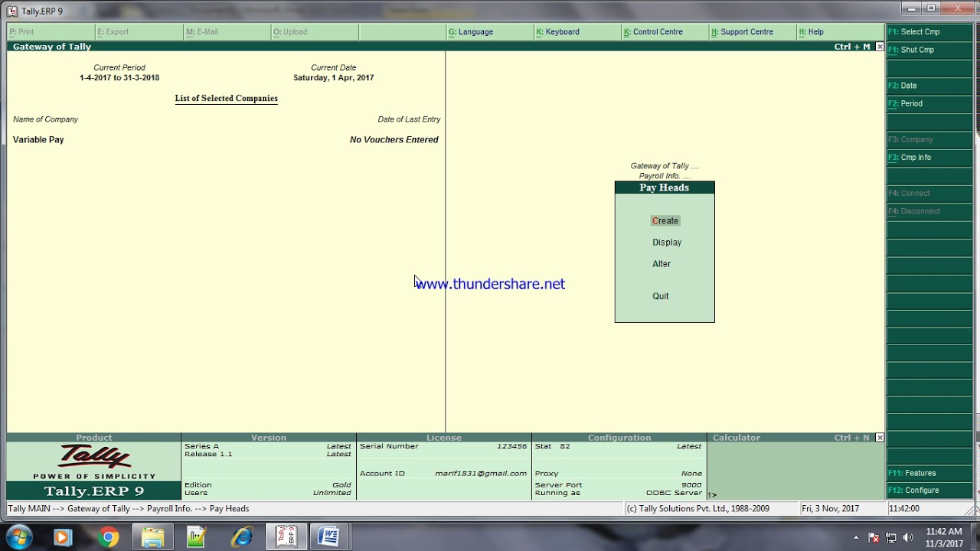Screen dimensions: 980x551
Task: Click the F3: Company button
Action: tap(929, 139)
